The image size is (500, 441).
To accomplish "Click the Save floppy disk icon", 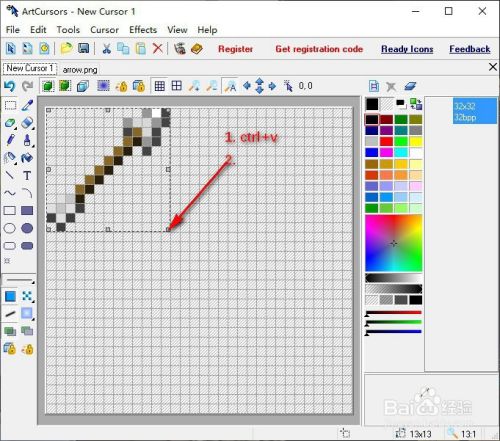I will [83, 49].
